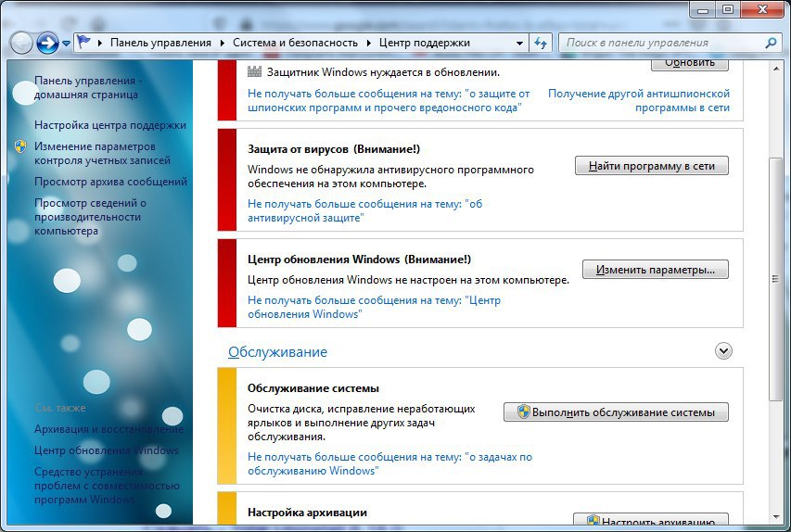This screenshot has width=791, height=532.
Task: Open Архивация и восстановление link
Action: (x=109, y=429)
